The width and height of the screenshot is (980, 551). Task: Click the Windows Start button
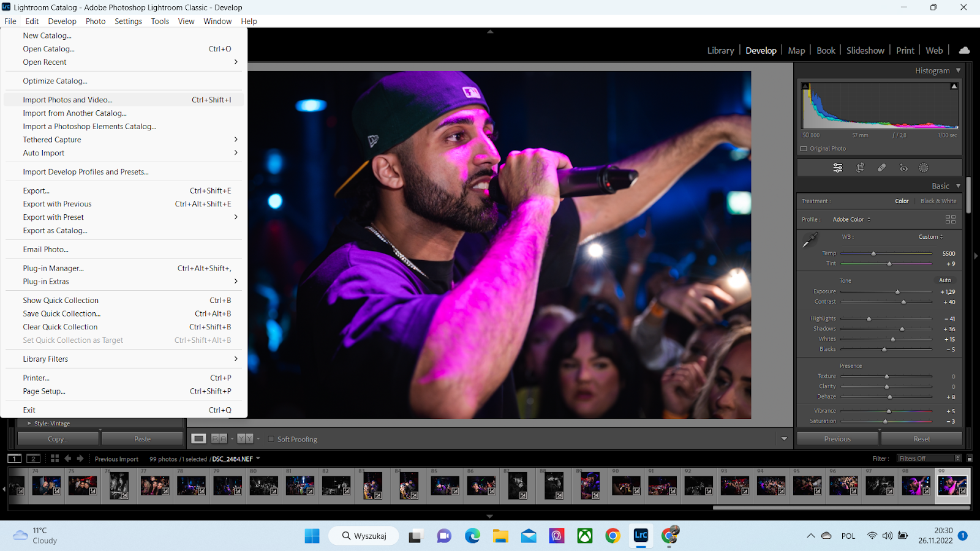(x=312, y=536)
